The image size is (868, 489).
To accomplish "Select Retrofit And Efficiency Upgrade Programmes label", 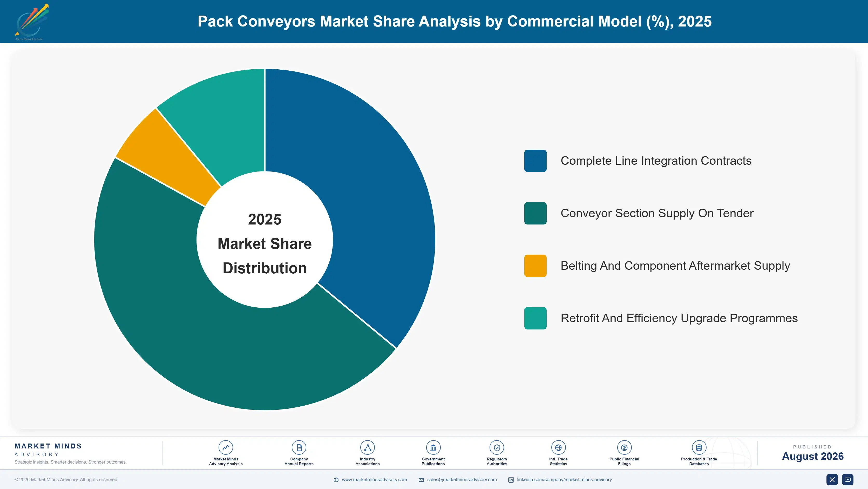I will [679, 318].
